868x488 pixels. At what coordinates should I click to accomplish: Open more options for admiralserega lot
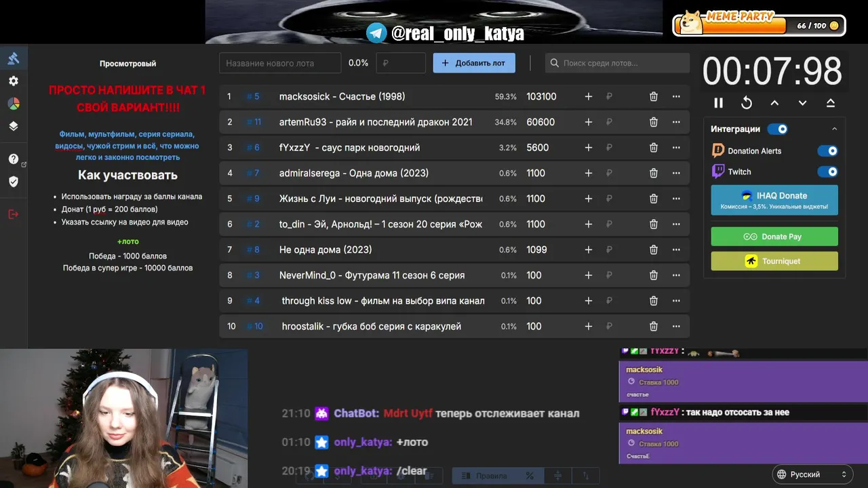point(676,174)
